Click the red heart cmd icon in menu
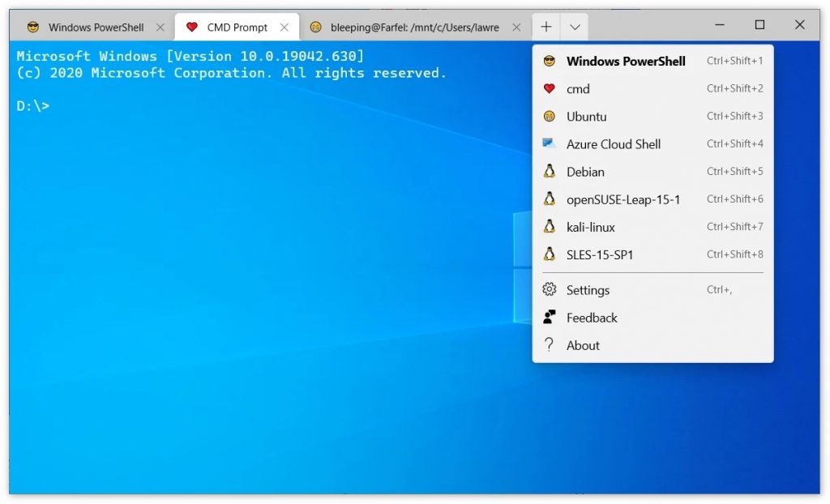The width and height of the screenshot is (830, 504). [550, 89]
